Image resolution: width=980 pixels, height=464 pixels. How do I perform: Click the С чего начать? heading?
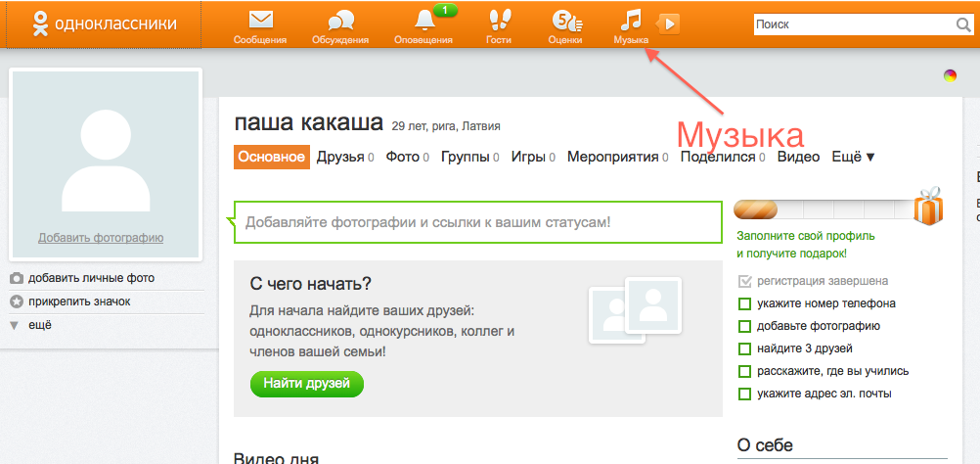point(311,284)
